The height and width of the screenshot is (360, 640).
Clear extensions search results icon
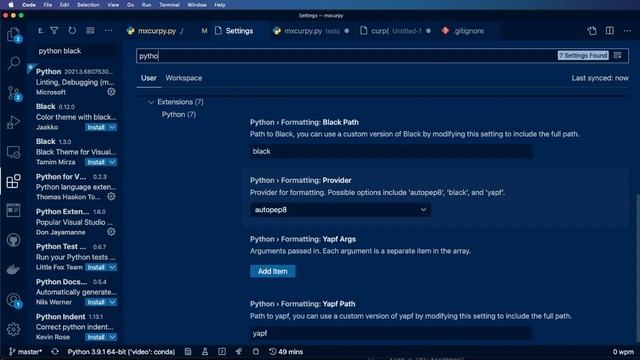tap(90, 31)
